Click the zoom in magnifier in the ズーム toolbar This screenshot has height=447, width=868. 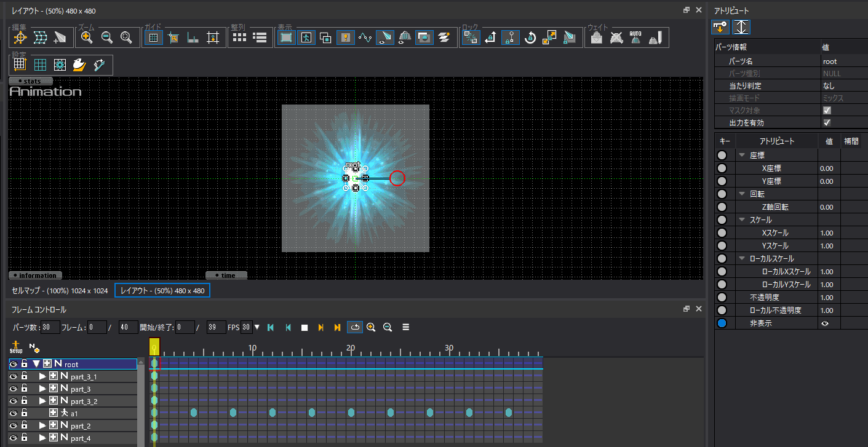point(87,38)
